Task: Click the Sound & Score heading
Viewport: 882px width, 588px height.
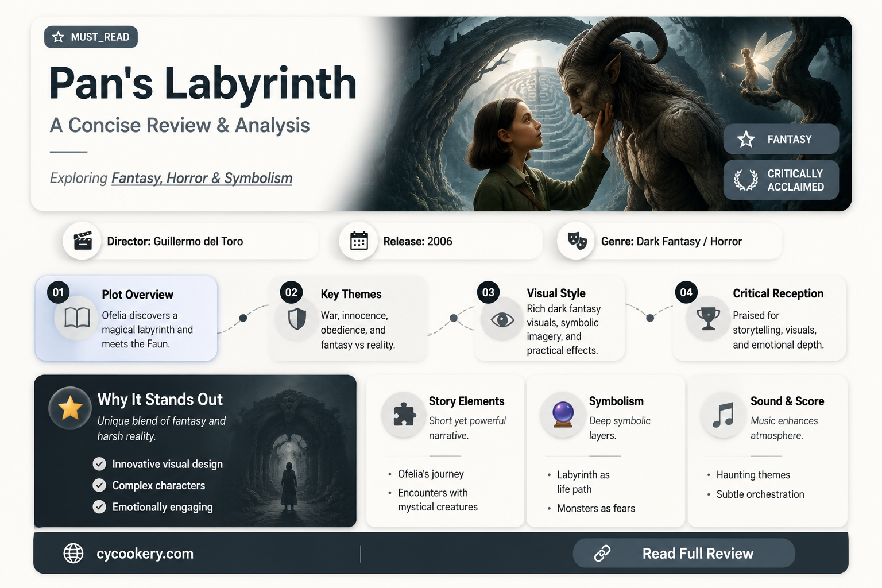Action: pyautogui.click(x=787, y=401)
